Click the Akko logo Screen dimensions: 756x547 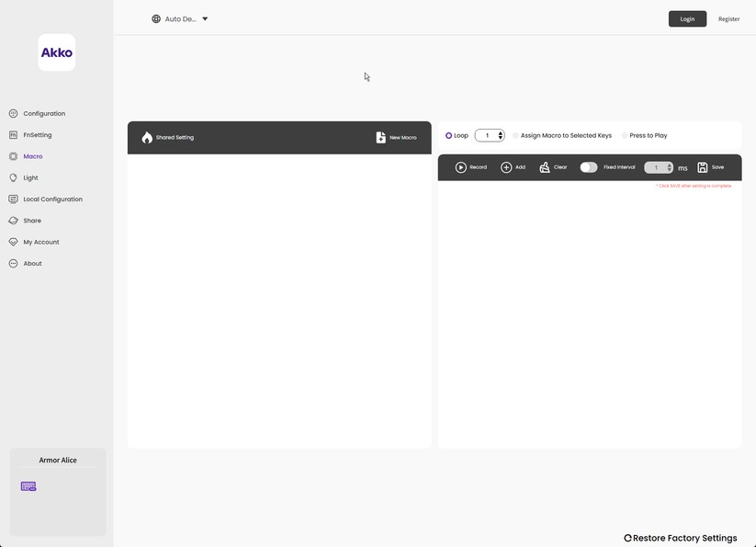[56, 52]
